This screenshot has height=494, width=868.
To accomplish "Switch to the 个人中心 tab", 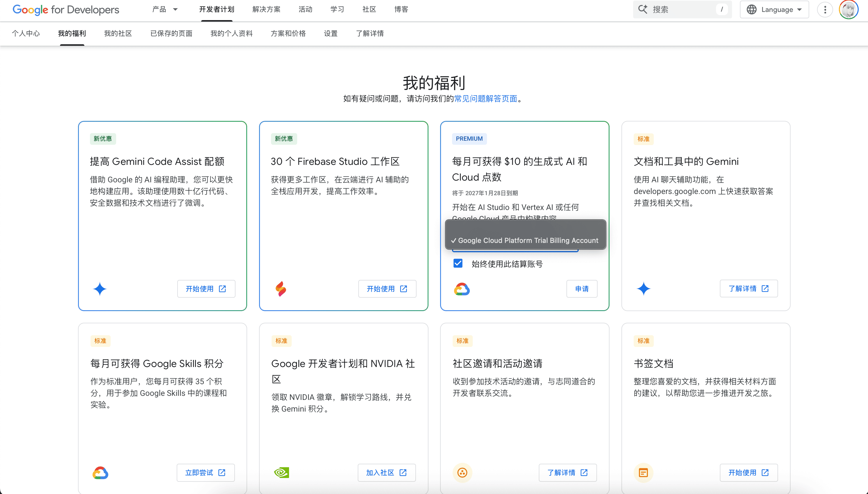I will click(26, 33).
